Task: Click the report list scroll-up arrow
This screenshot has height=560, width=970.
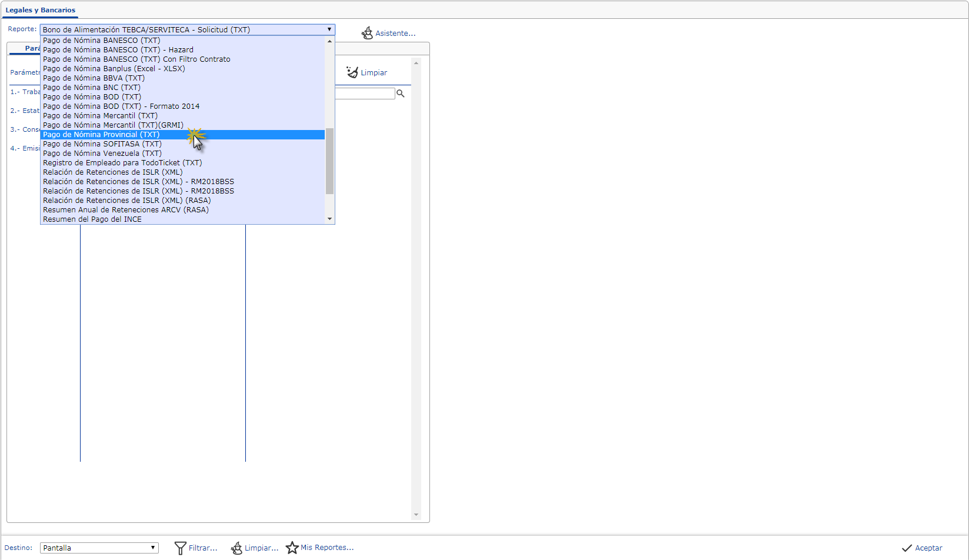Action: [x=329, y=41]
